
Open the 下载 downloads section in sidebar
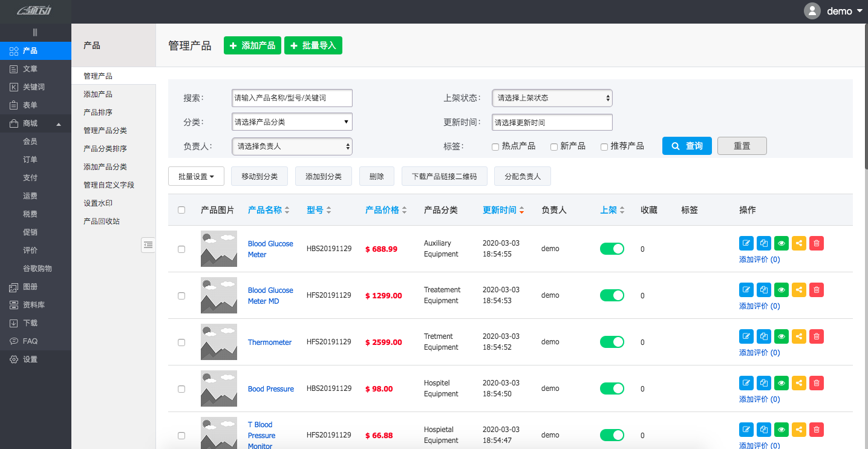tap(27, 323)
